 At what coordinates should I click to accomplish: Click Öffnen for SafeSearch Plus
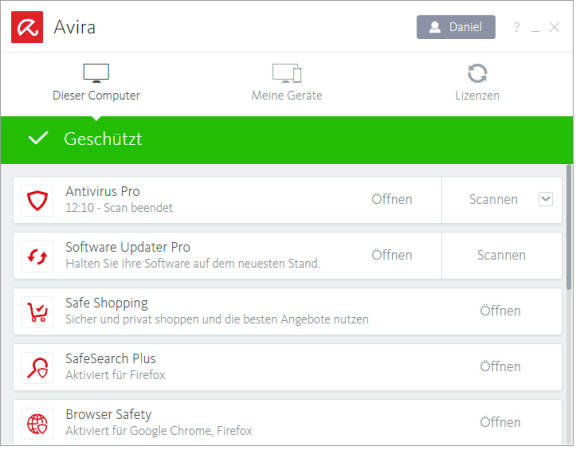point(500,367)
